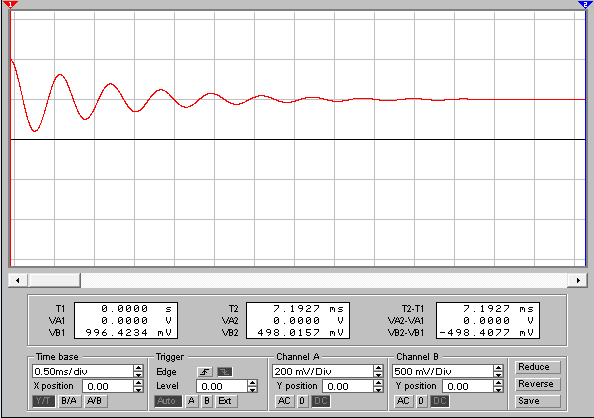
Task: Increase the trigger Level value
Action: click(253, 383)
